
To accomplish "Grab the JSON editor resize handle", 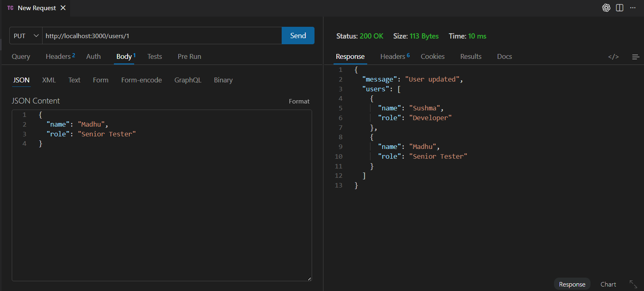I will point(309,278).
